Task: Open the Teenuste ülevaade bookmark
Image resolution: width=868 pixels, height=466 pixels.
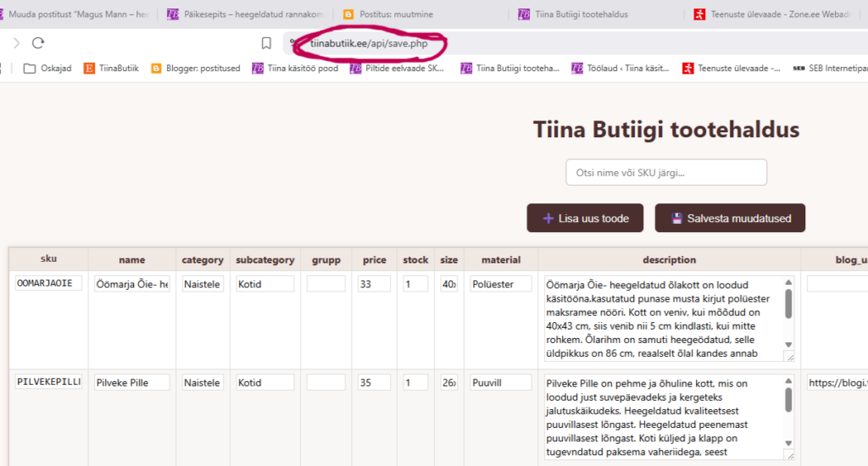Action: click(732, 68)
